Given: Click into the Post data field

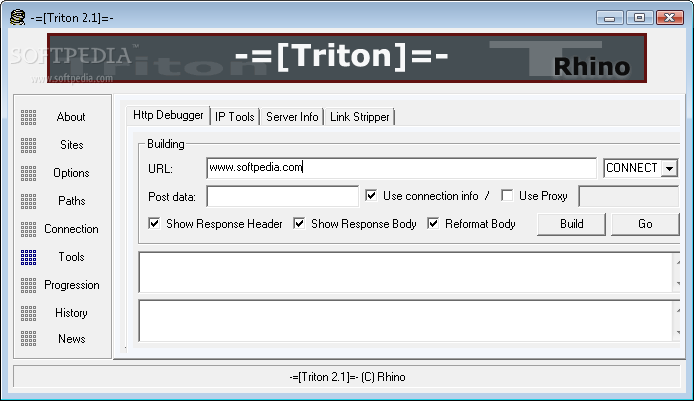Looking at the screenshot, I should click(282, 196).
